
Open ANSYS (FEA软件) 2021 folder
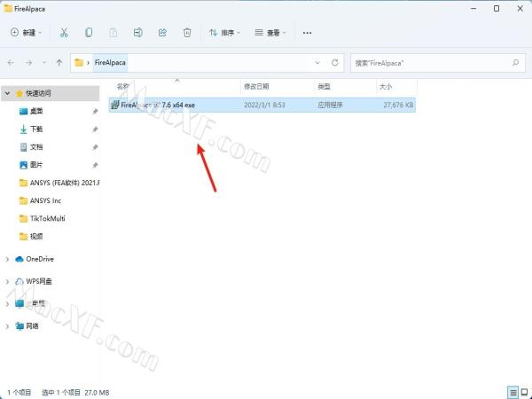click(59, 183)
